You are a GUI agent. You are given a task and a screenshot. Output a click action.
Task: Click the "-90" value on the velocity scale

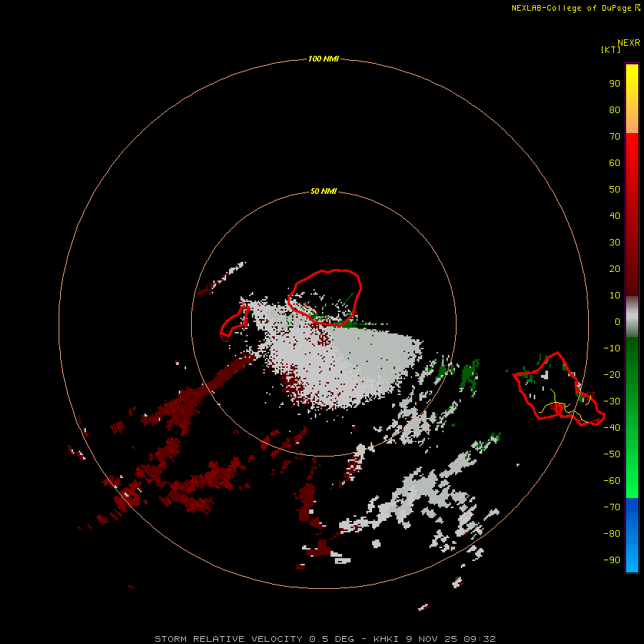pos(612,560)
